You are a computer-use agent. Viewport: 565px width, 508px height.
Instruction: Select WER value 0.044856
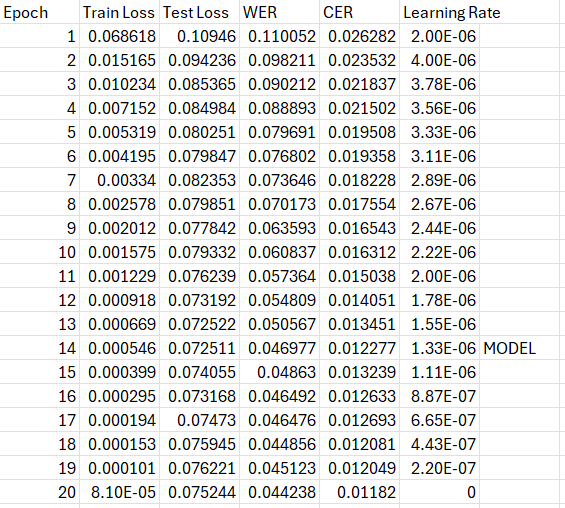pyautogui.click(x=279, y=444)
